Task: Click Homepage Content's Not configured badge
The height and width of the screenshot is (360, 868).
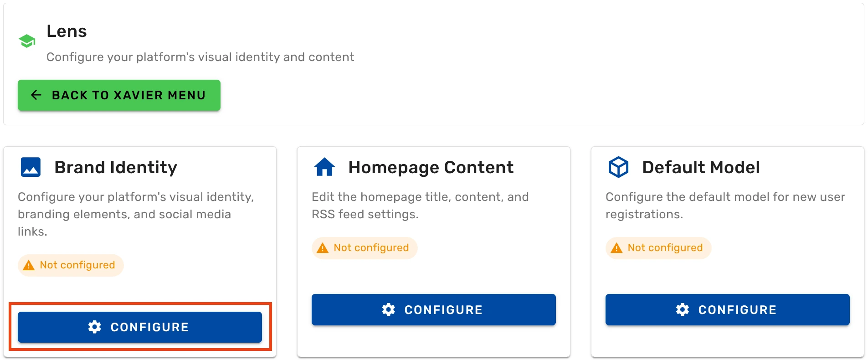Action: [x=364, y=247]
